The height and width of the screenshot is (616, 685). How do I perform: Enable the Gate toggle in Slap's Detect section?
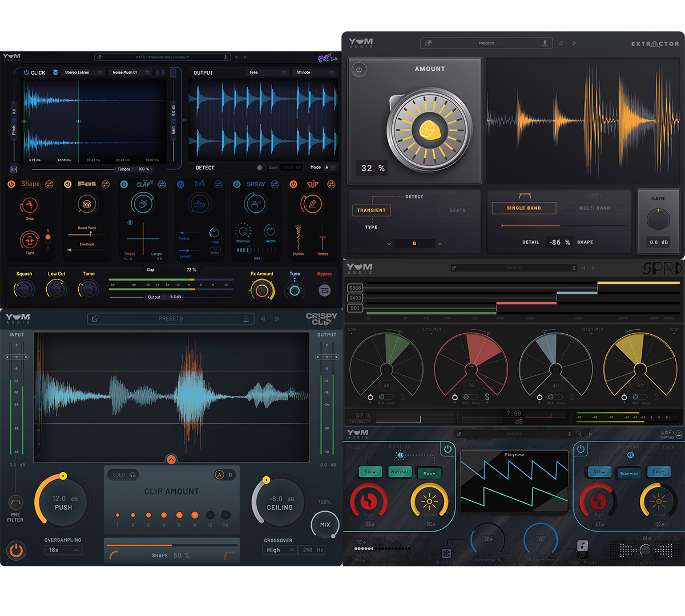[x=261, y=167]
